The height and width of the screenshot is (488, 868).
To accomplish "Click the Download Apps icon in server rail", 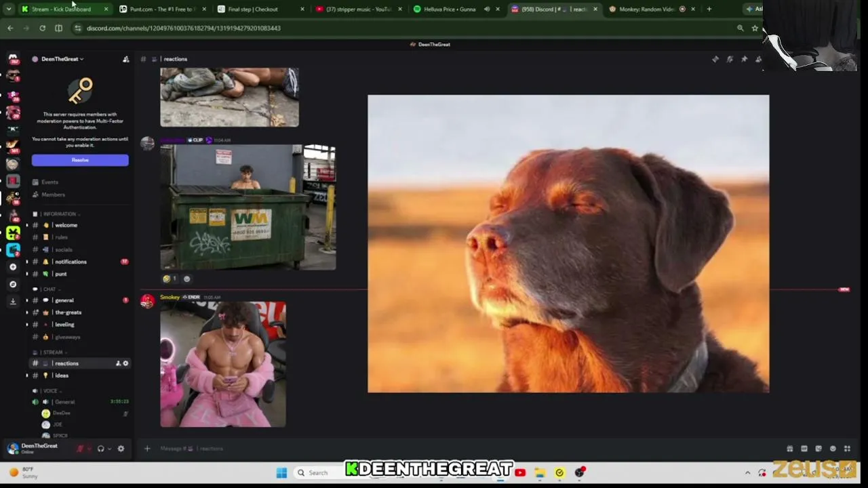I will (13, 302).
